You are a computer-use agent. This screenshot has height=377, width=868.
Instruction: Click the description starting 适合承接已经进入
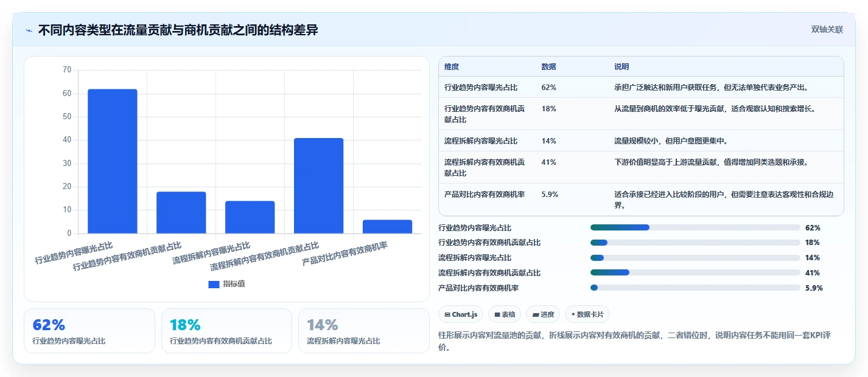723,200
